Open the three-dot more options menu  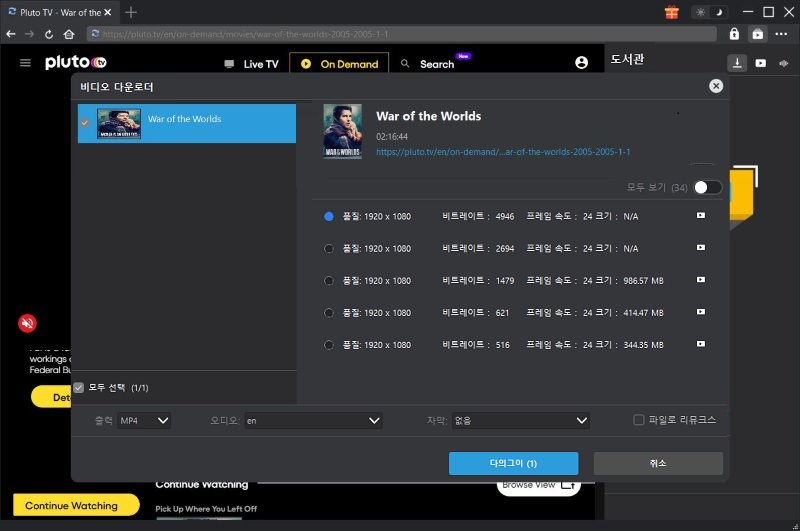[781, 34]
